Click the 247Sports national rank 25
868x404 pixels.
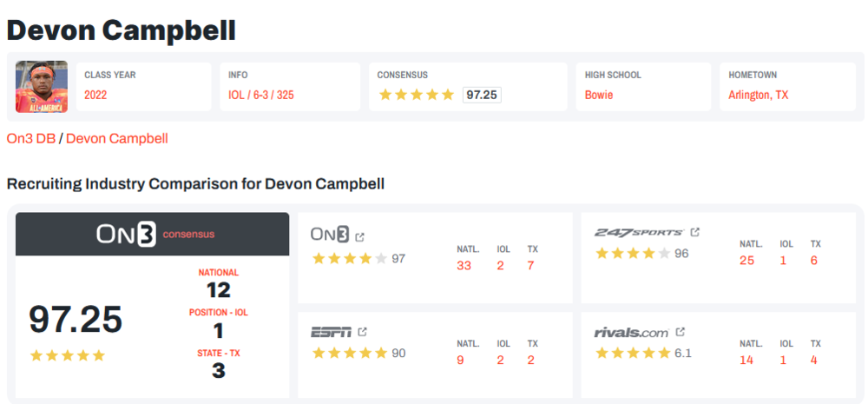pyautogui.click(x=746, y=260)
